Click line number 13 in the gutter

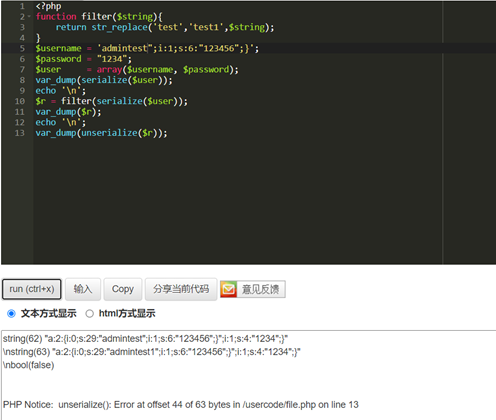pyautogui.click(x=20, y=133)
